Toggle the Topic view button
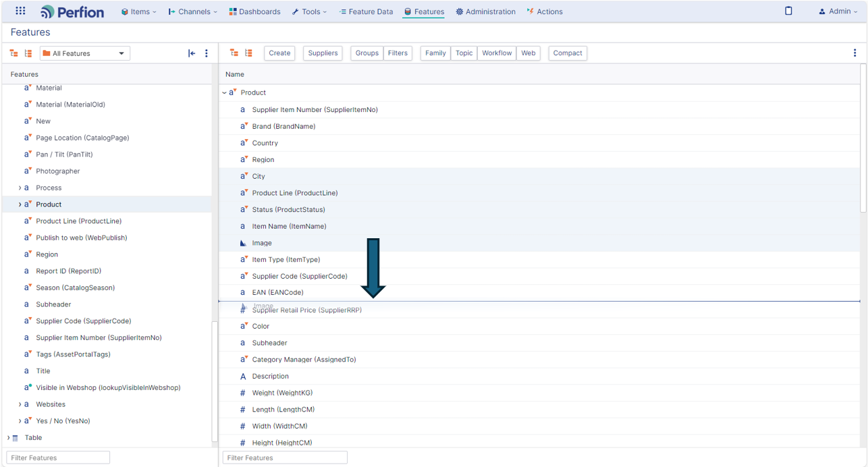The width and height of the screenshot is (868, 467). pos(464,53)
